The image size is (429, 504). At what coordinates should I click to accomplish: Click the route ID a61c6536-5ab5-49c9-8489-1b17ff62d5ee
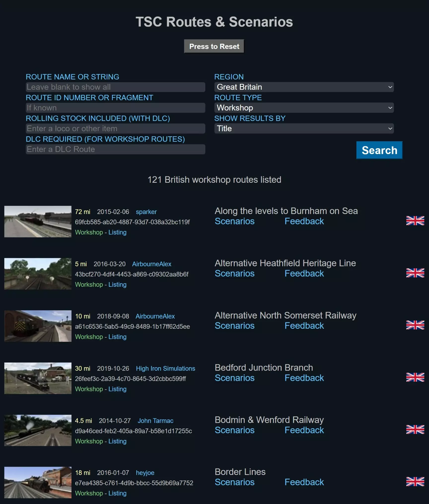point(132,326)
